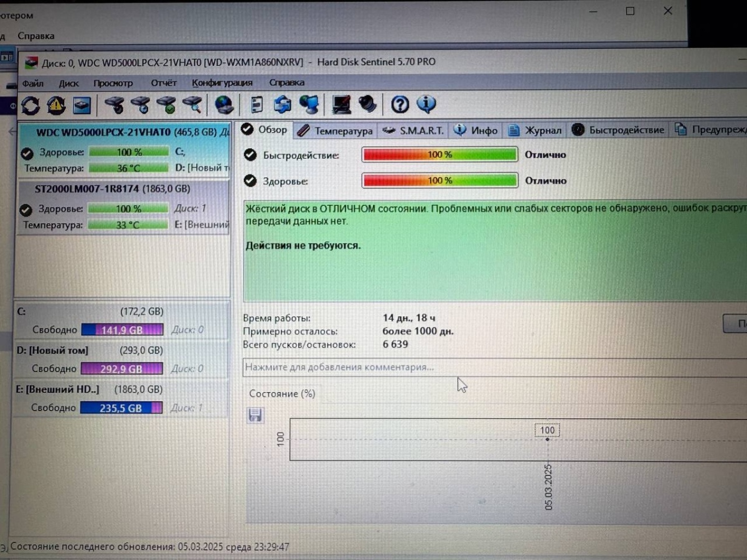
Task: Click the disk with clock test icon
Action: [140, 105]
